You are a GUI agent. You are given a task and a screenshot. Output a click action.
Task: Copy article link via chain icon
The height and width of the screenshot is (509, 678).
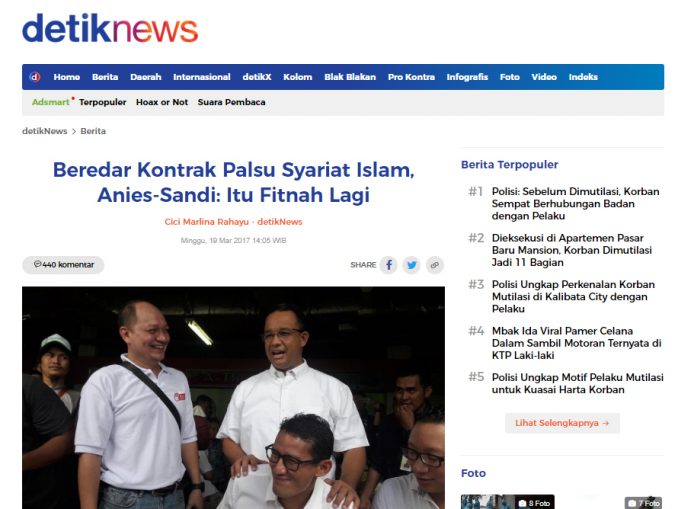[435, 265]
